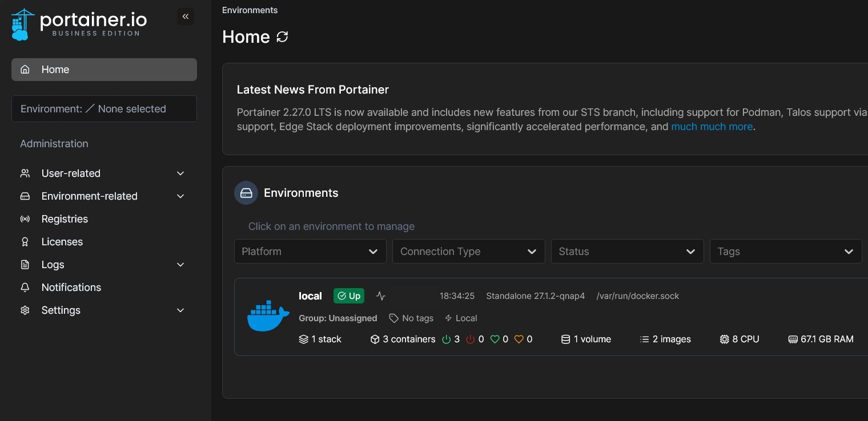Open the local environment name

[x=310, y=295]
